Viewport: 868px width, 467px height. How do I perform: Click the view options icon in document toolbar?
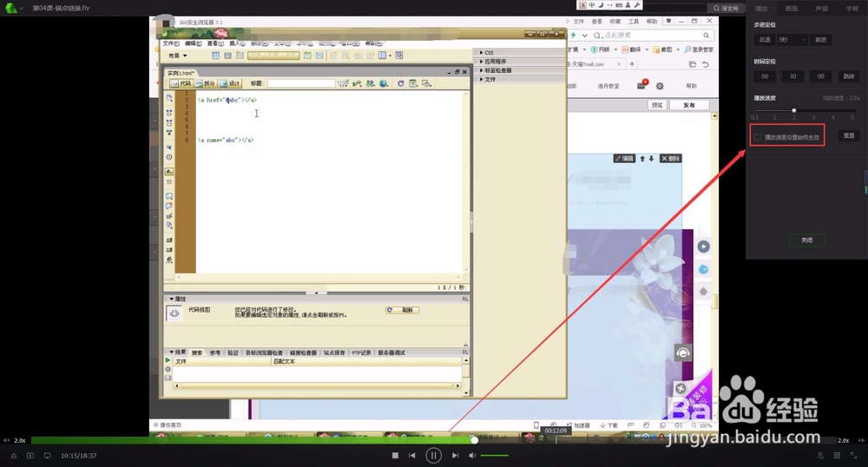[413, 83]
